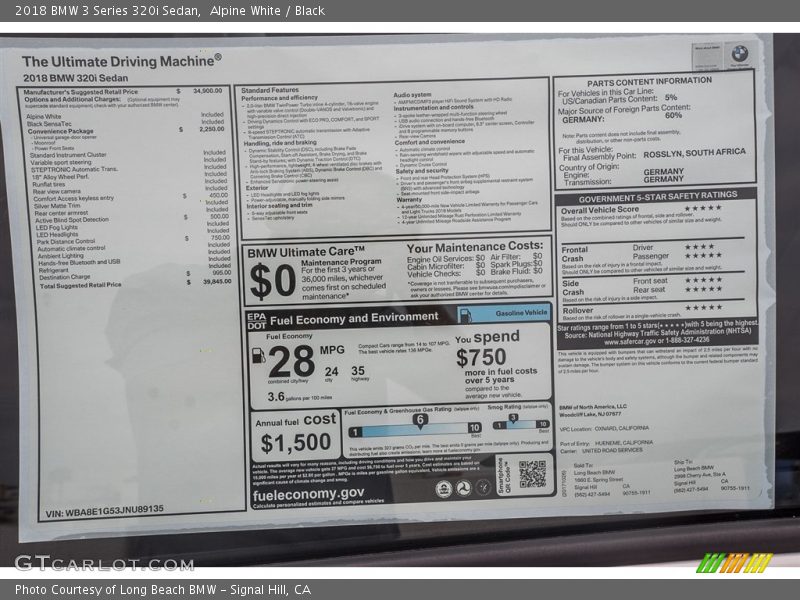Click the page title '2018 BMW 3 Series 320i Sedan'

click(x=107, y=11)
